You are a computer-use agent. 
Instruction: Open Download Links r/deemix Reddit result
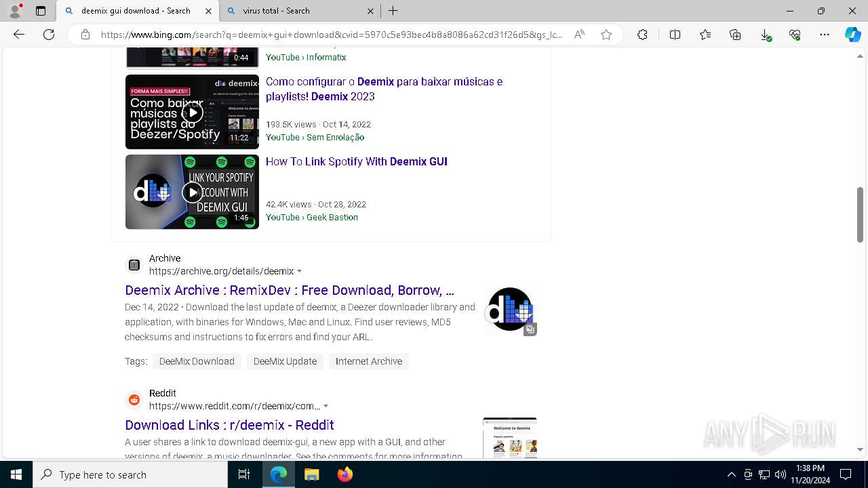tap(229, 425)
